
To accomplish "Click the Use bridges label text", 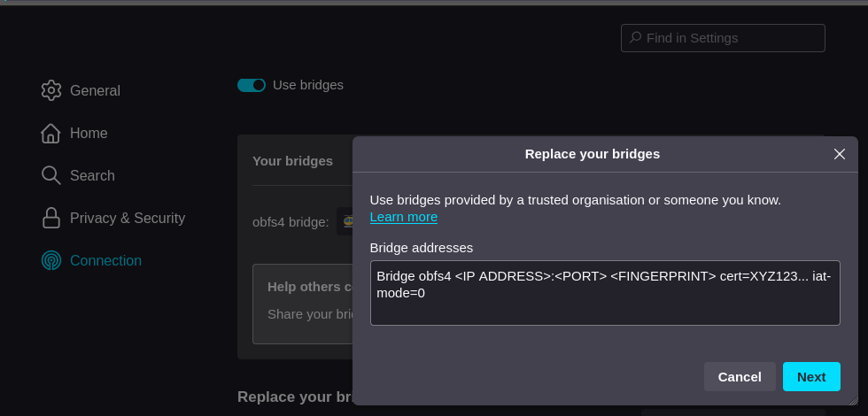I will click(x=307, y=85).
